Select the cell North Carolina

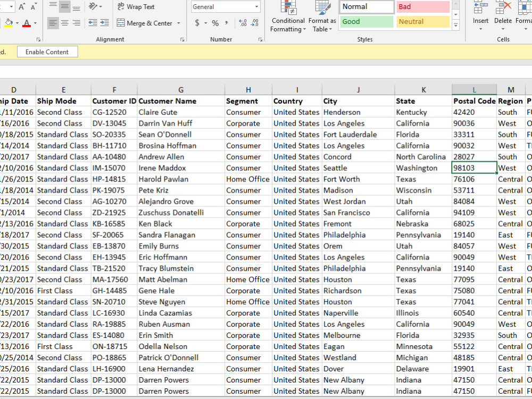point(423,157)
